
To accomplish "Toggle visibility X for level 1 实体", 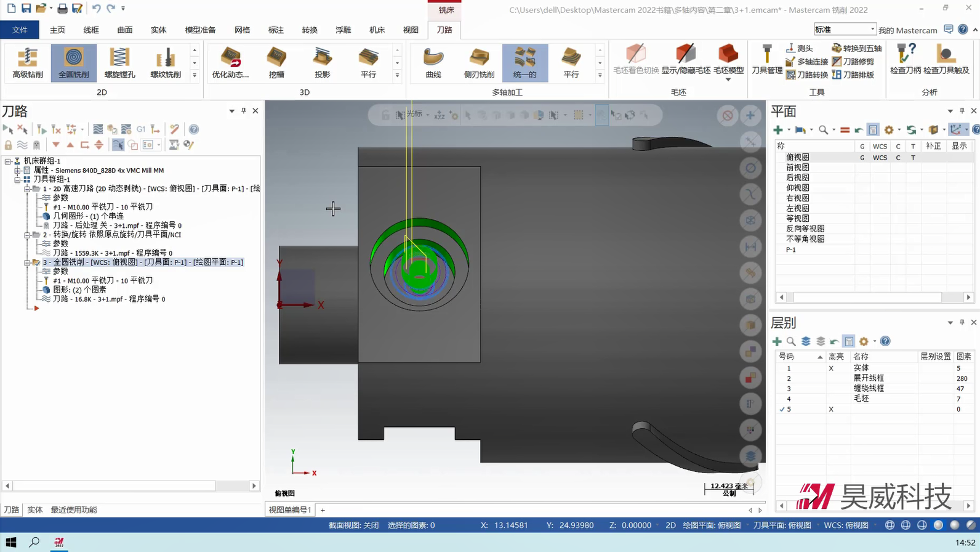I will [x=831, y=368].
